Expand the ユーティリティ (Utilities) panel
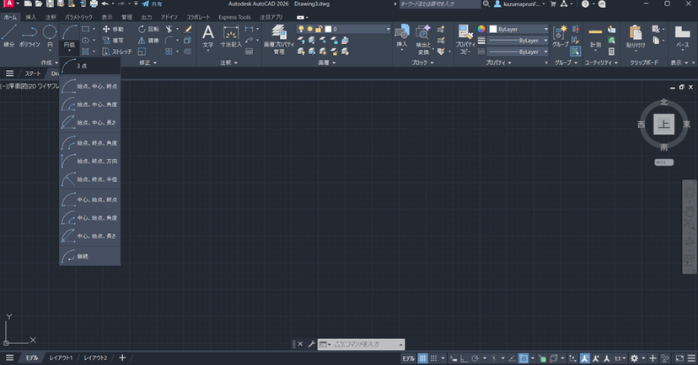Image resolution: width=698 pixels, height=365 pixels. [x=601, y=63]
